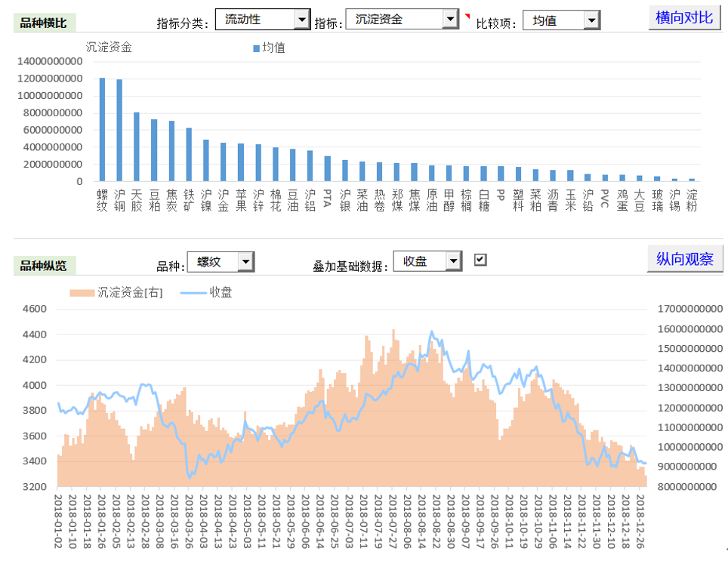728x564 pixels.
Task: Open the 比较项 dropdown showing 均值
Action: pyautogui.click(x=591, y=20)
